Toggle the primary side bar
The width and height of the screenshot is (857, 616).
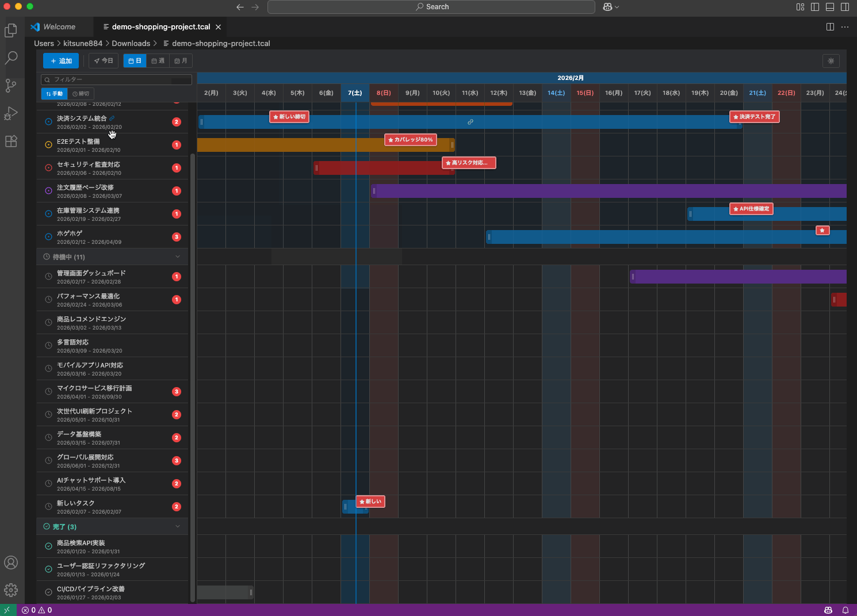[x=815, y=7]
